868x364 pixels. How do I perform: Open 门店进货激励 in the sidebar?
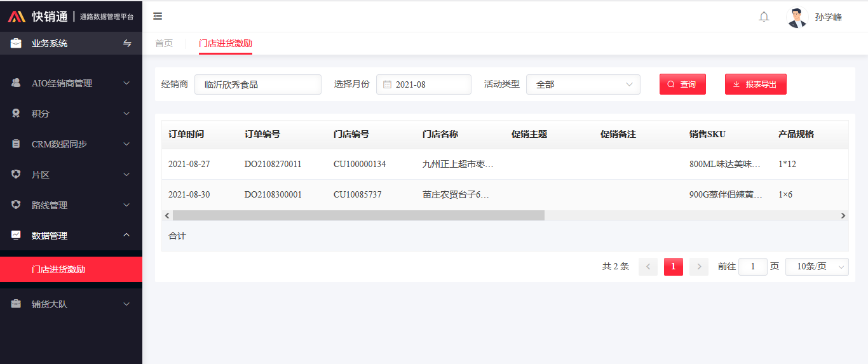pos(71,269)
